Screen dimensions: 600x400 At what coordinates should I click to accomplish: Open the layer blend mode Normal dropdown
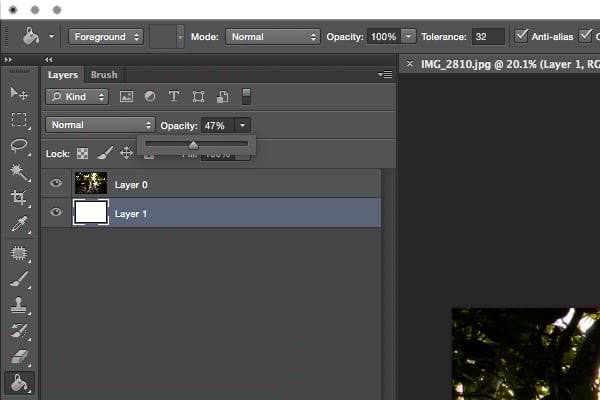click(x=100, y=125)
